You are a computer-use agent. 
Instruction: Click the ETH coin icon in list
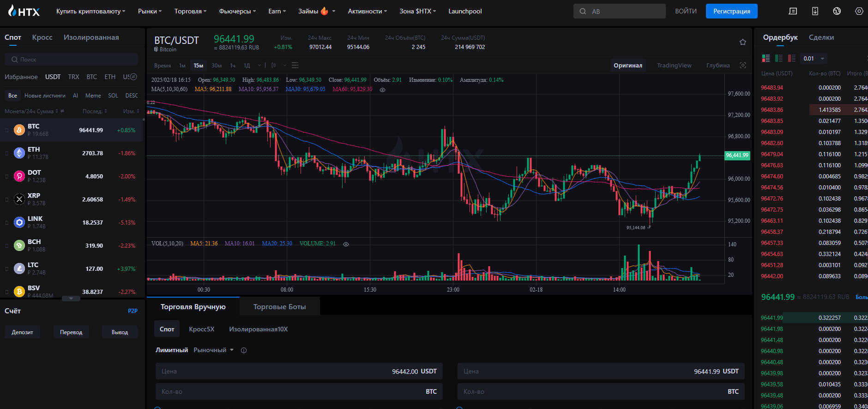(x=19, y=153)
